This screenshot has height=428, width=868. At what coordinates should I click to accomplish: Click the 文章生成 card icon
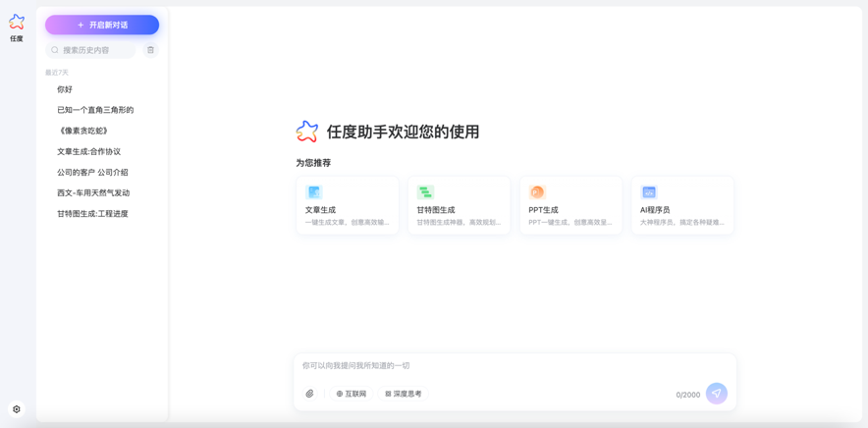(314, 192)
